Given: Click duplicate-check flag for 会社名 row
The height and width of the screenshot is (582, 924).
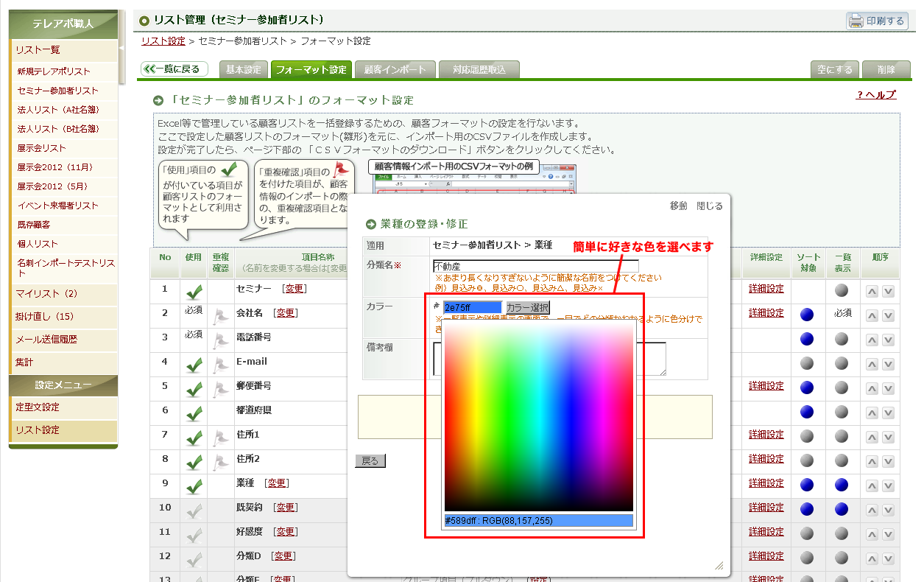Looking at the screenshot, I should [x=220, y=316].
